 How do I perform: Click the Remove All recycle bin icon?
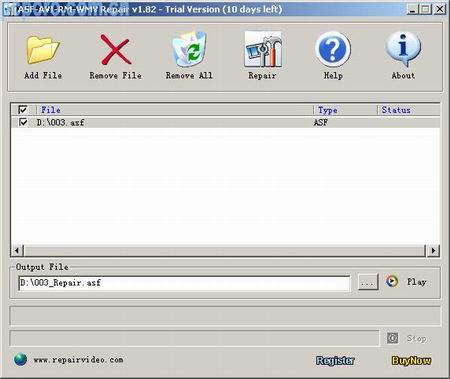tap(189, 49)
